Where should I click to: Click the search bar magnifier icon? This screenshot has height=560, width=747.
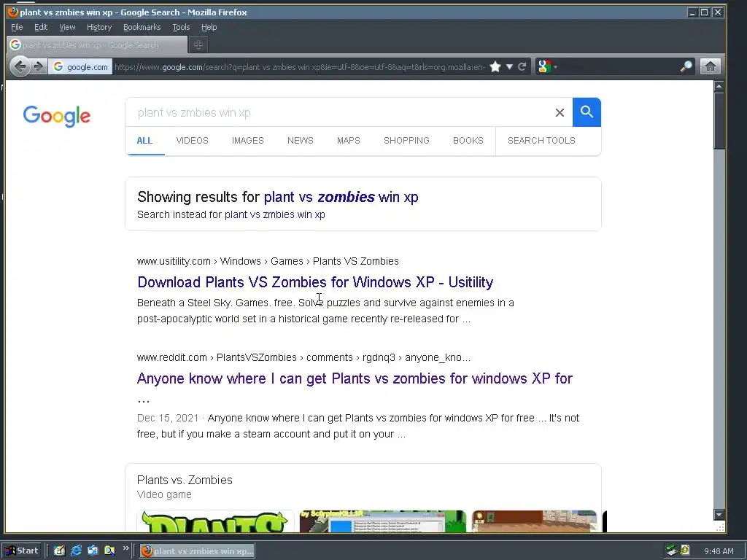pyautogui.click(x=686, y=66)
